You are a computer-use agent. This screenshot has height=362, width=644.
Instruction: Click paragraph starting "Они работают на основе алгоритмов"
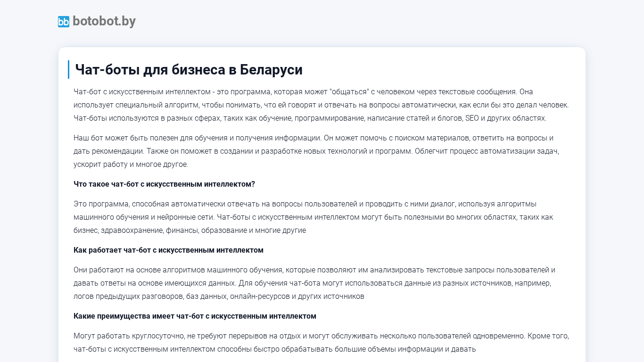[322, 283]
